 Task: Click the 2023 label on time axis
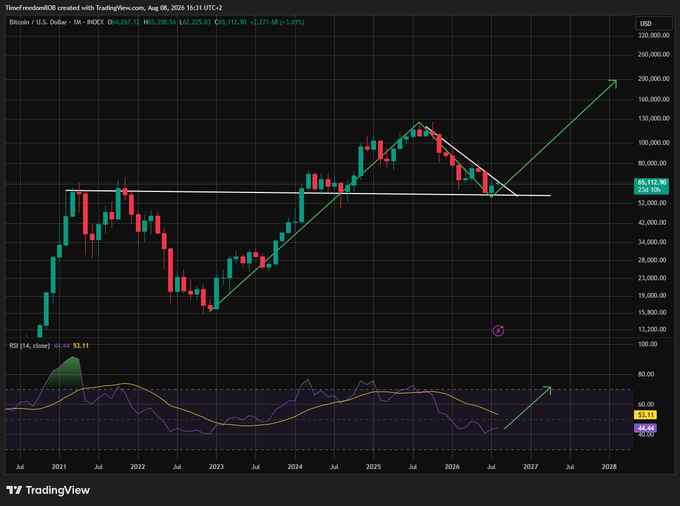pyautogui.click(x=216, y=467)
